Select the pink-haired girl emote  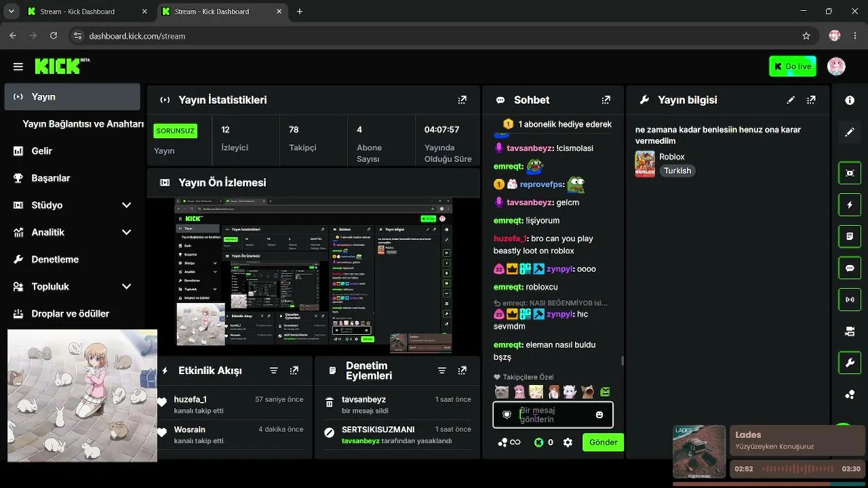click(x=519, y=392)
